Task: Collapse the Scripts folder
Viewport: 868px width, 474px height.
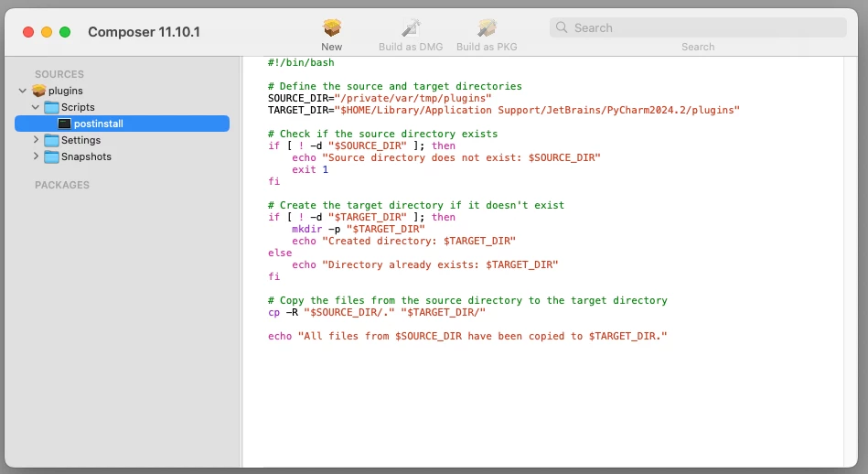Action: pos(36,107)
